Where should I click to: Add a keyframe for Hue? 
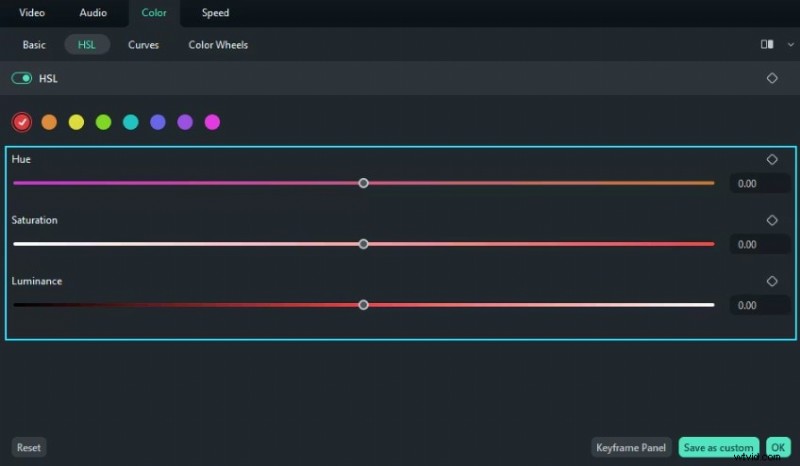pyautogui.click(x=771, y=160)
